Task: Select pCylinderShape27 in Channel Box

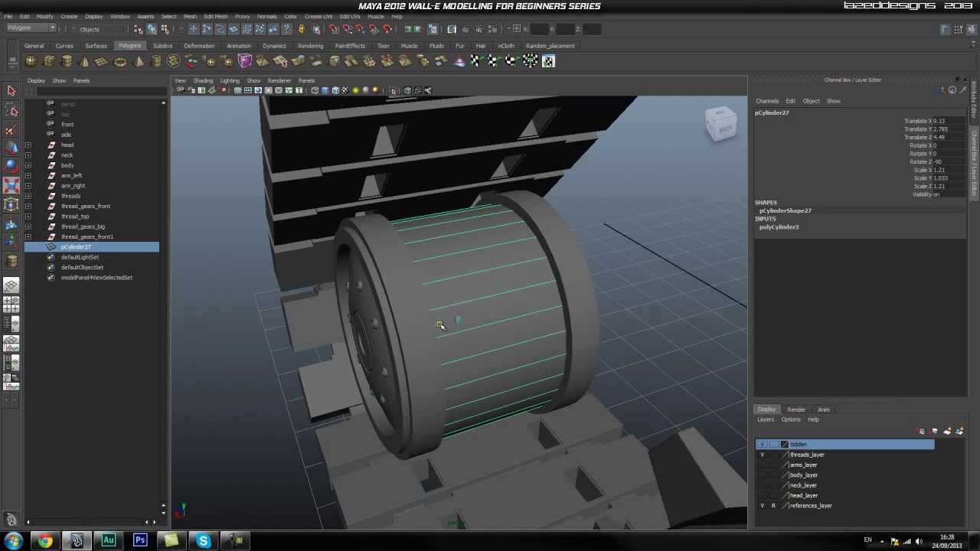Action: pos(785,210)
